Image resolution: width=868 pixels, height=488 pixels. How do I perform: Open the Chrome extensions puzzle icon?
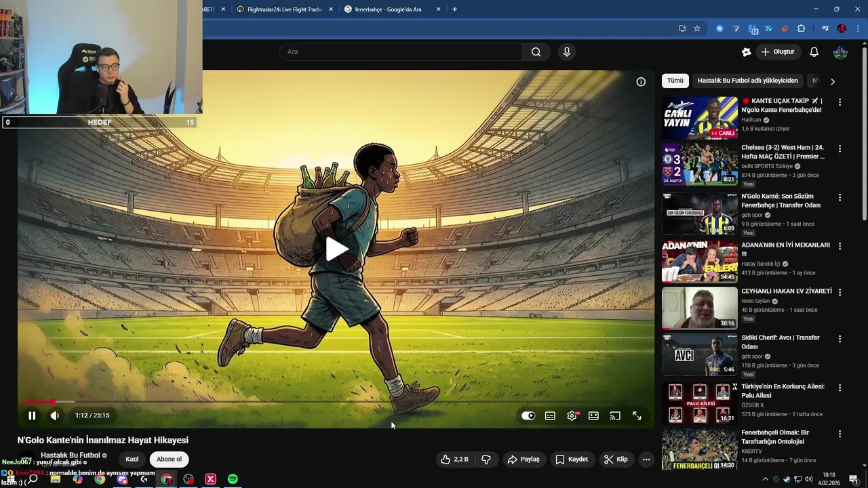click(801, 28)
